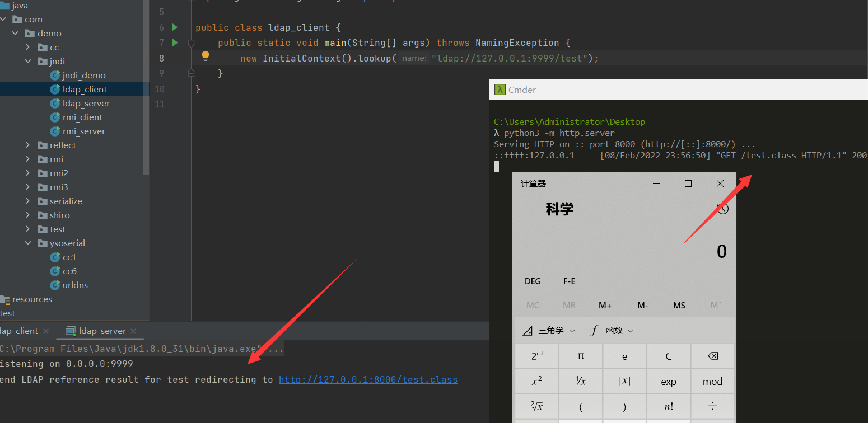Click the mod key in calculator
The image size is (868, 423).
click(712, 381)
